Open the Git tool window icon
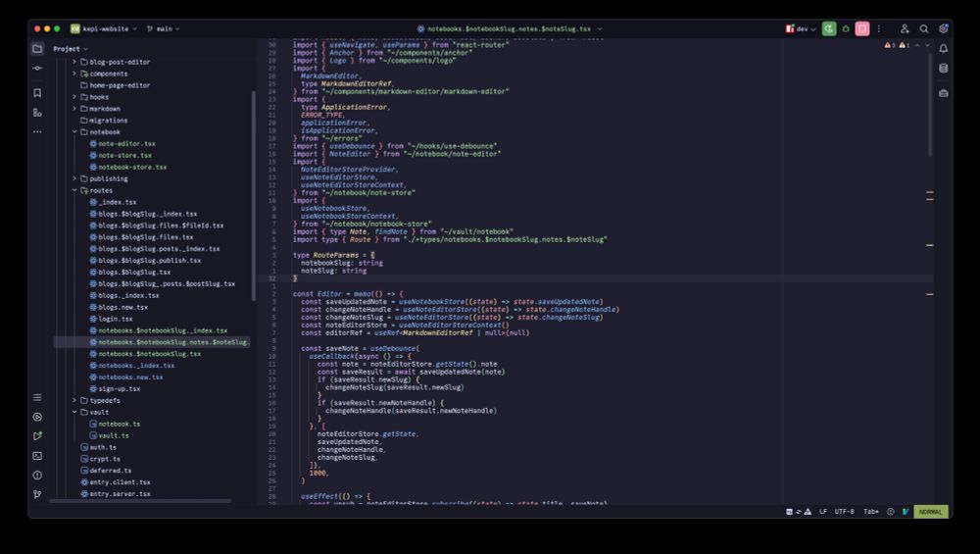 (37, 494)
